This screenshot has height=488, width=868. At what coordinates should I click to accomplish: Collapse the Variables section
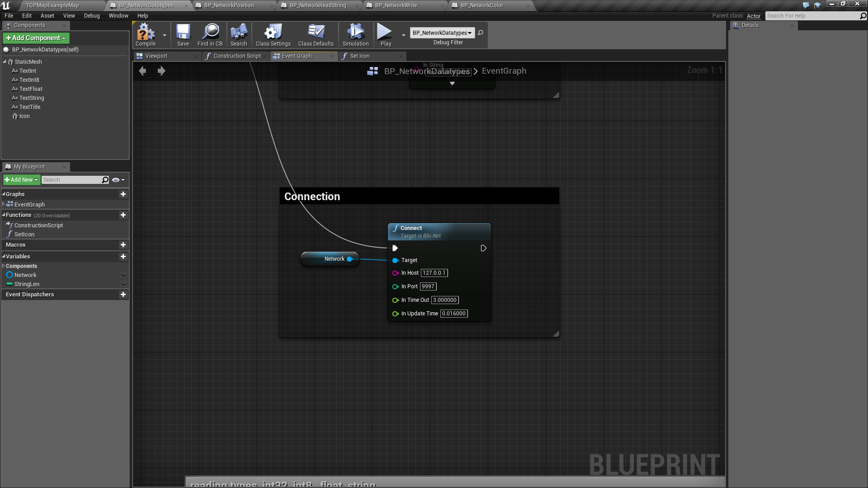point(4,256)
